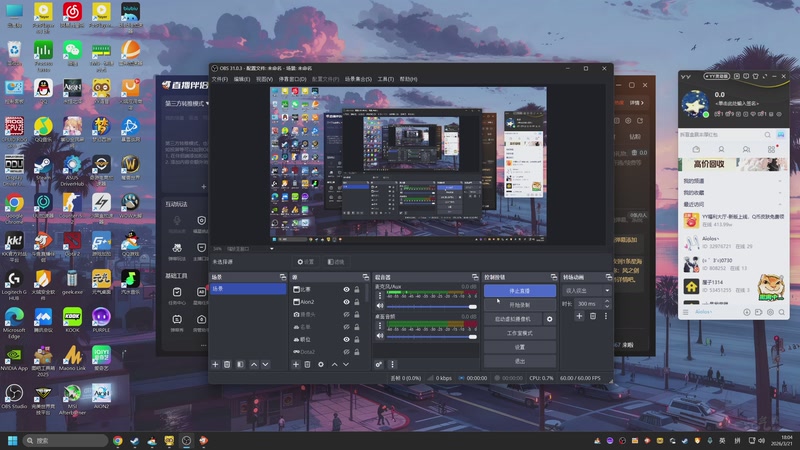
Task: Show the hidden camera source via its eye icon
Action: [346, 314]
